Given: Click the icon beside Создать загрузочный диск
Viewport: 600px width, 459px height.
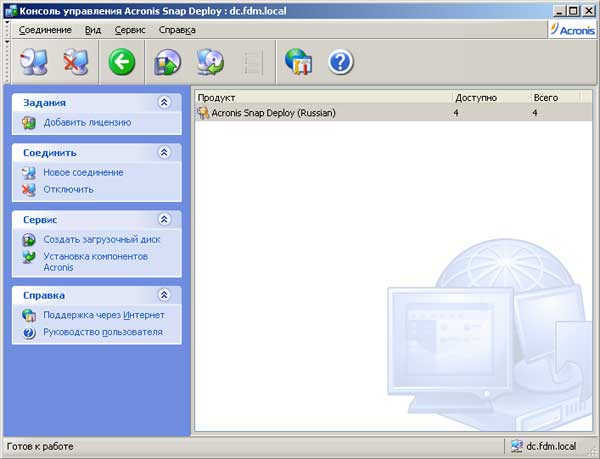Looking at the screenshot, I should (x=29, y=240).
